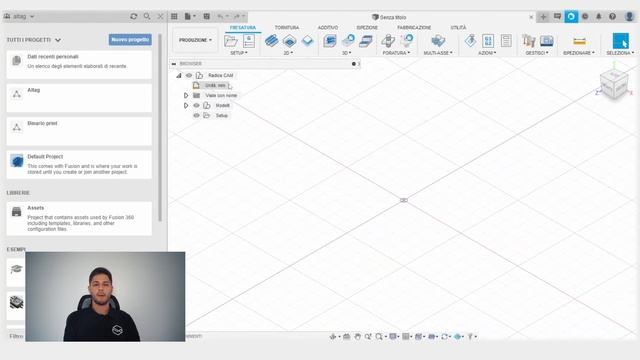
Task: Open the Altag project
Action: click(79, 98)
